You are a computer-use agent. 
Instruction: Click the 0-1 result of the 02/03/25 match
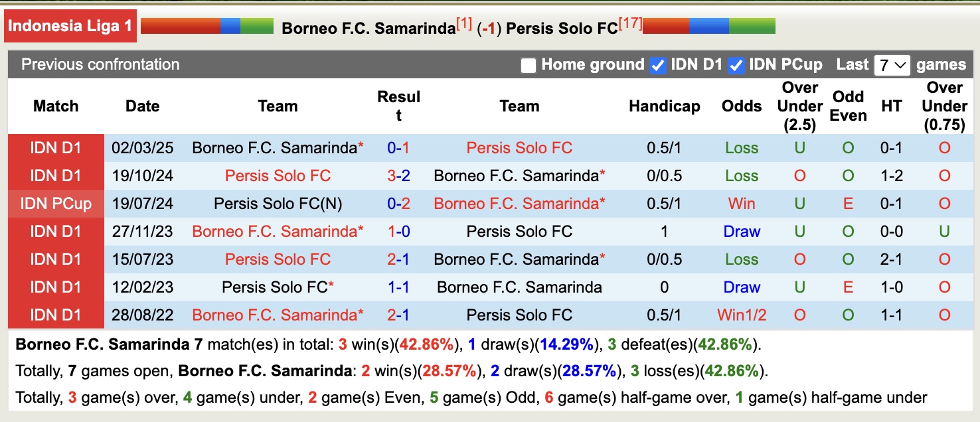coord(399,148)
